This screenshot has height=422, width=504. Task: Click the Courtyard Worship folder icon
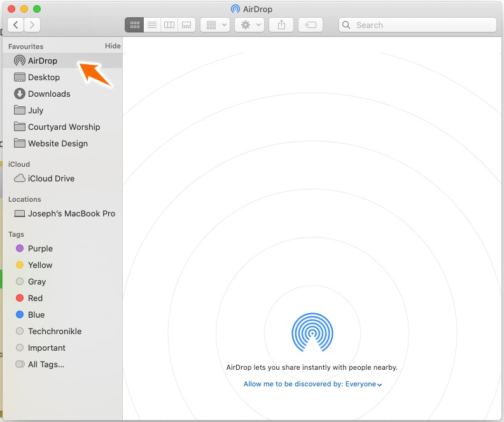click(20, 127)
